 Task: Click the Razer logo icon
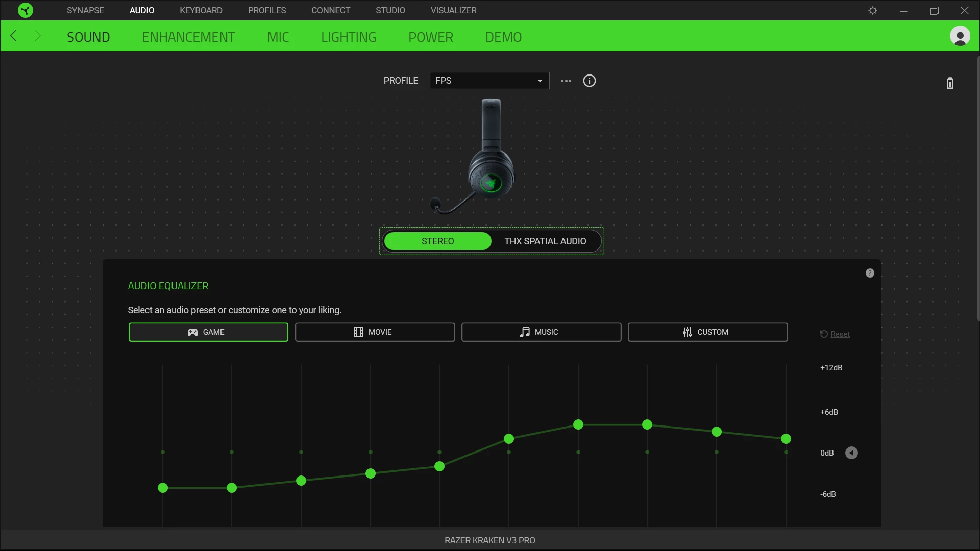[25, 10]
